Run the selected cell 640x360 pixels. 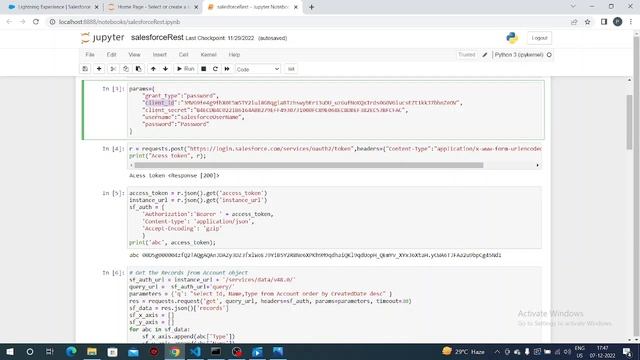(185, 69)
